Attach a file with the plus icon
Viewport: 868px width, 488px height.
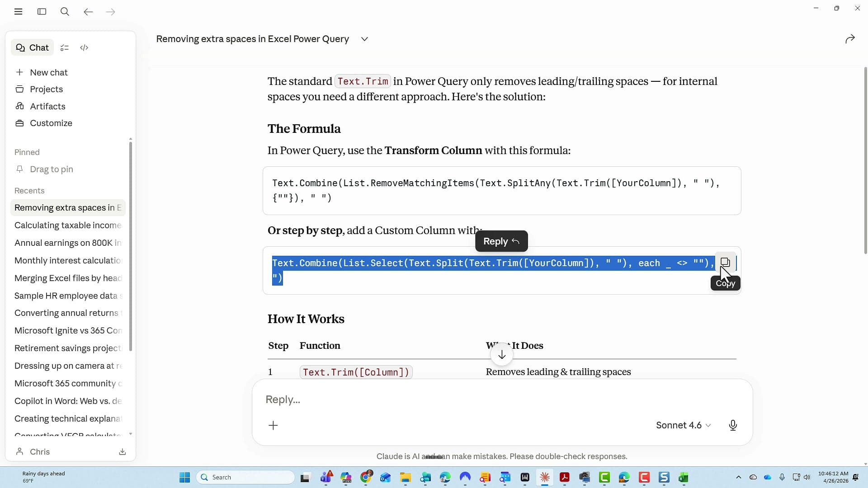274,425
